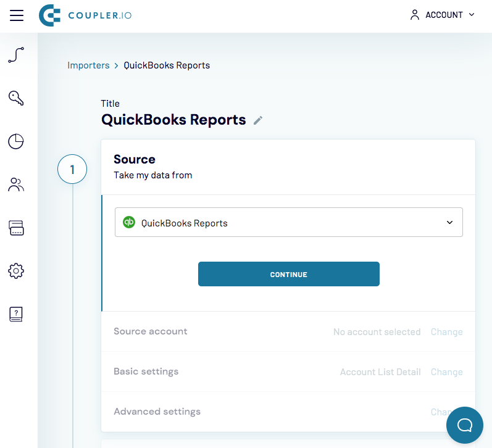Viewport: 492px width, 448px height.
Task: Go to Importers breadcrumb link
Action: tap(88, 65)
